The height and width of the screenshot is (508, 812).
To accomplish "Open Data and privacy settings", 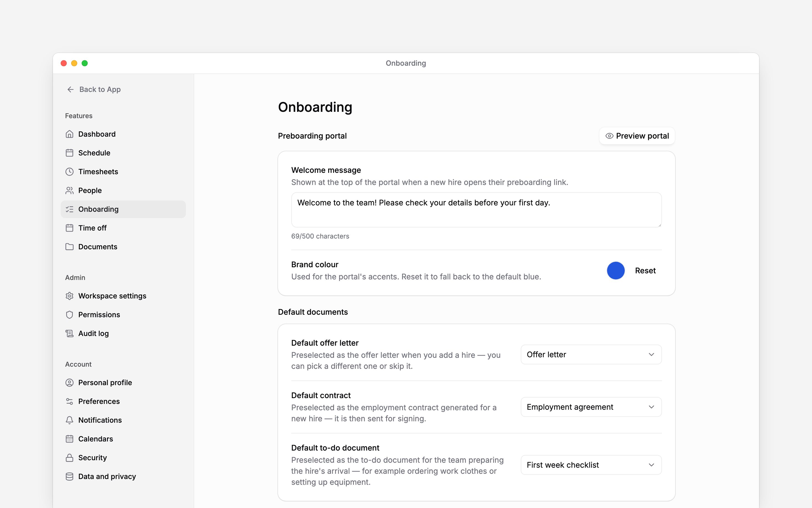I will point(123,477).
